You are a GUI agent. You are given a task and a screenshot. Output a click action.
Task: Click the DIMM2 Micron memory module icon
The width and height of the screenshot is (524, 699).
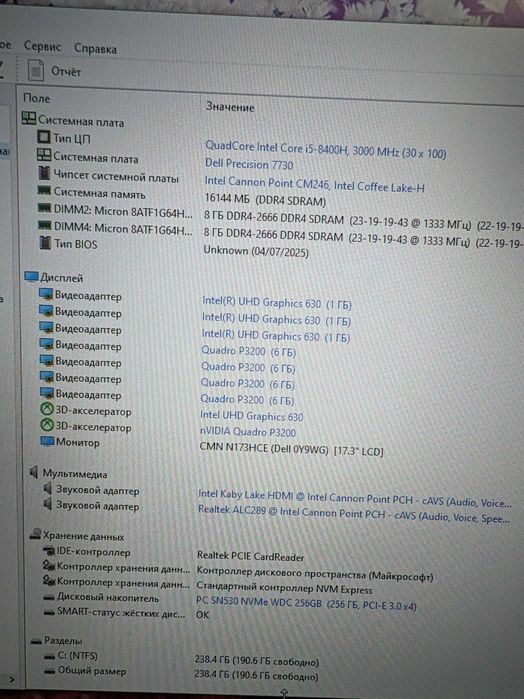pyautogui.click(x=44, y=208)
